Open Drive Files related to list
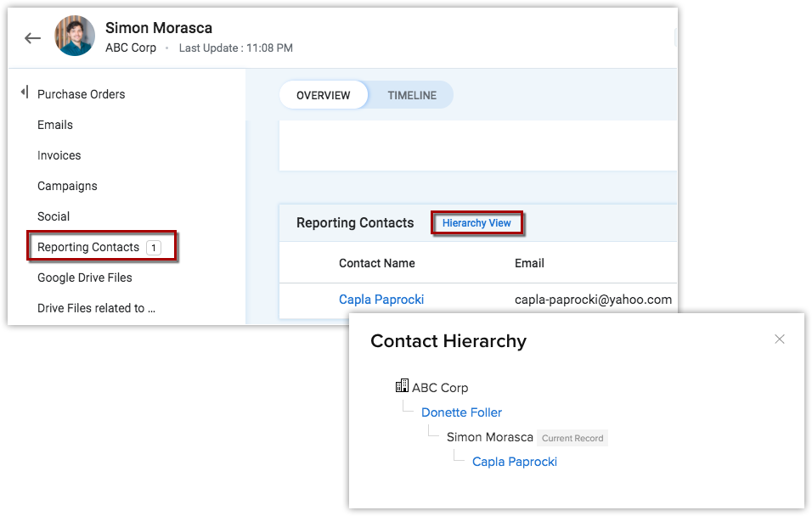Screen dimensions: 812x516 tap(96, 308)
